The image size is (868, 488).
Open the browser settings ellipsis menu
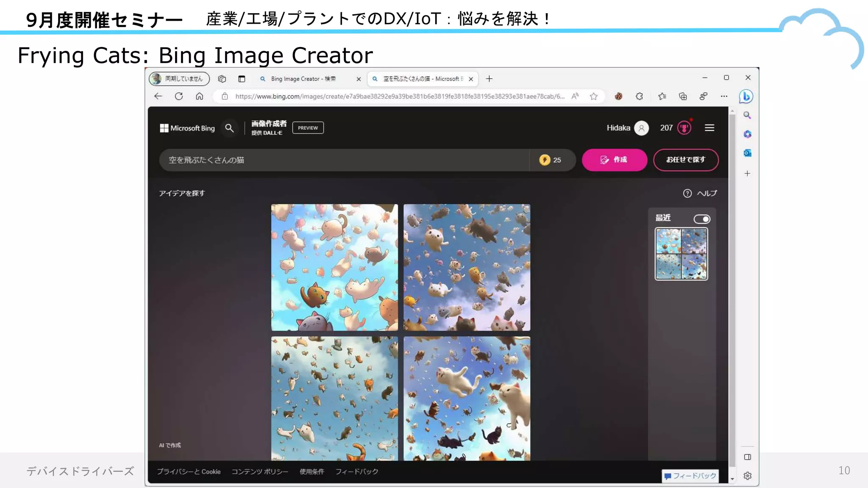point(724,96)
